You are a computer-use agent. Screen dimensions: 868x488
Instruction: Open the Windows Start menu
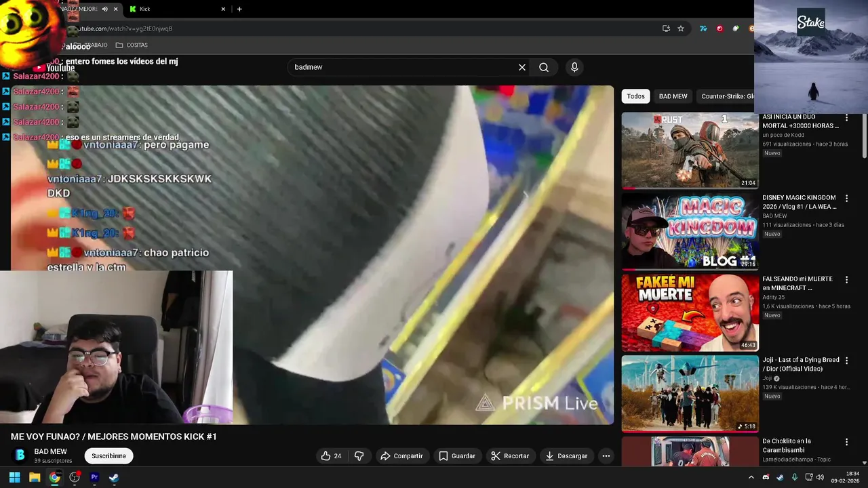14,477
